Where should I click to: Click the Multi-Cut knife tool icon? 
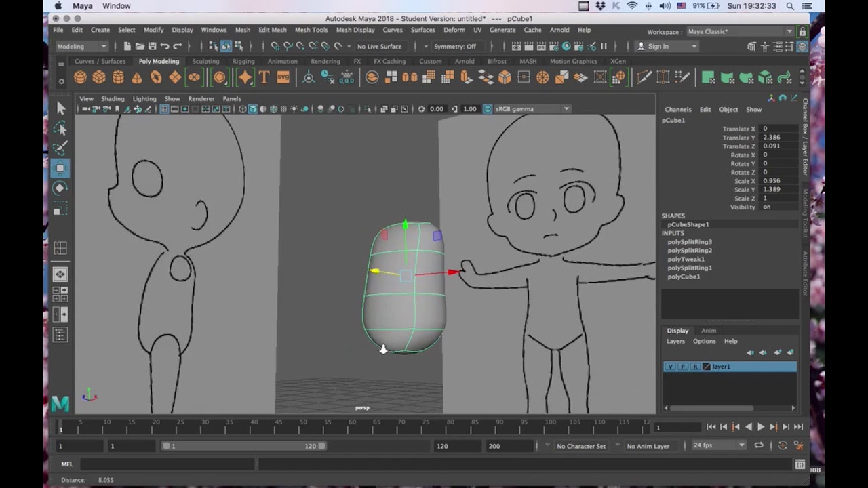click(x=644, y=77)
